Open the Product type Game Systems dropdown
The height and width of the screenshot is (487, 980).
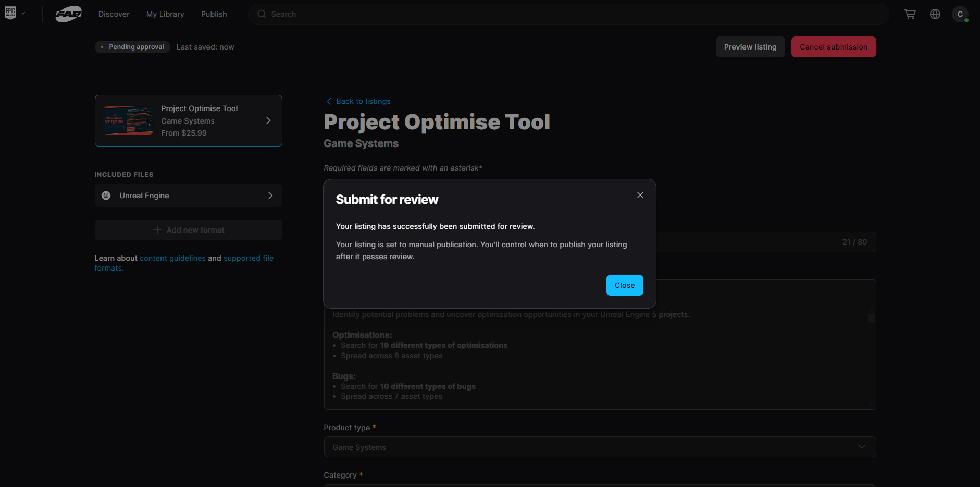coord(600,447)
